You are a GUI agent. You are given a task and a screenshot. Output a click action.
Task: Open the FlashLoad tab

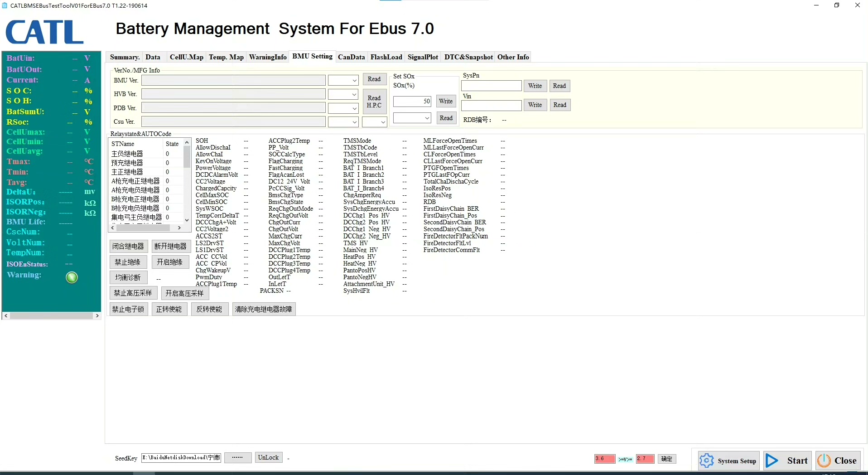pyautogui.click(x=386, y=57)
